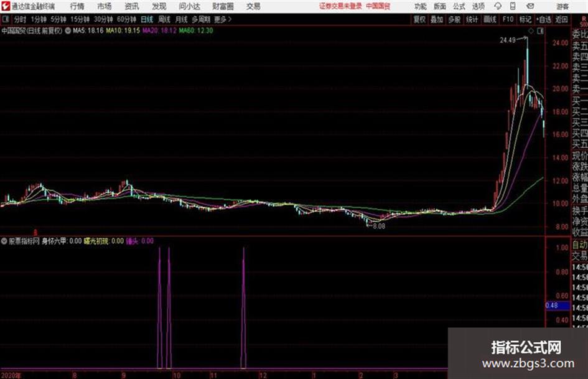
Task: Open the 选项 menu
Action: pyautogui.click(x=478, y=6)
